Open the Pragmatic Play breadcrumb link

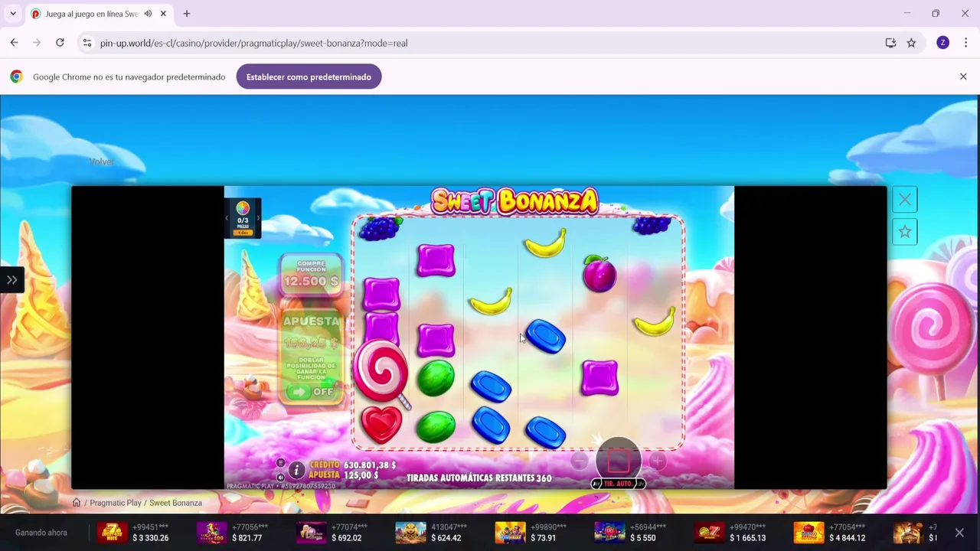tap(116, 503)
